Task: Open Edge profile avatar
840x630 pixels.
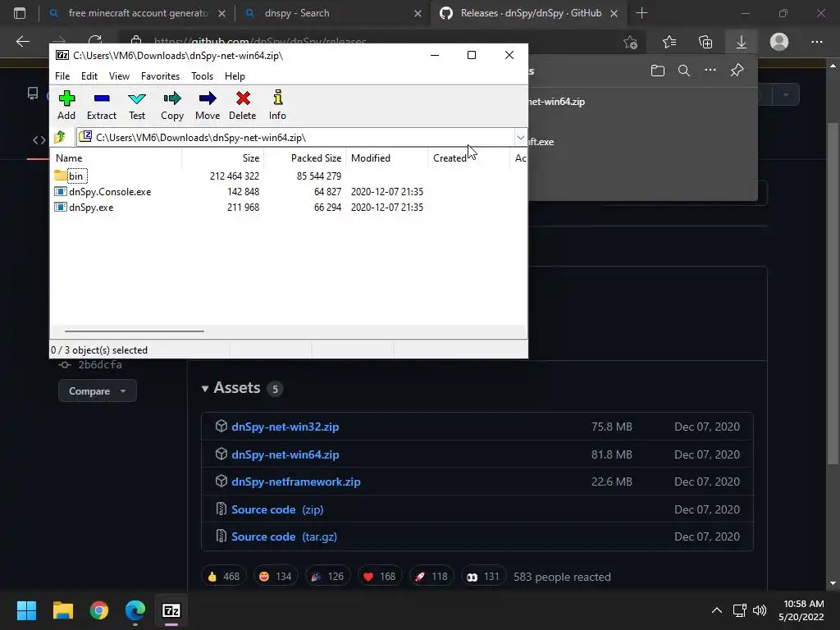Action: point(779,42)
